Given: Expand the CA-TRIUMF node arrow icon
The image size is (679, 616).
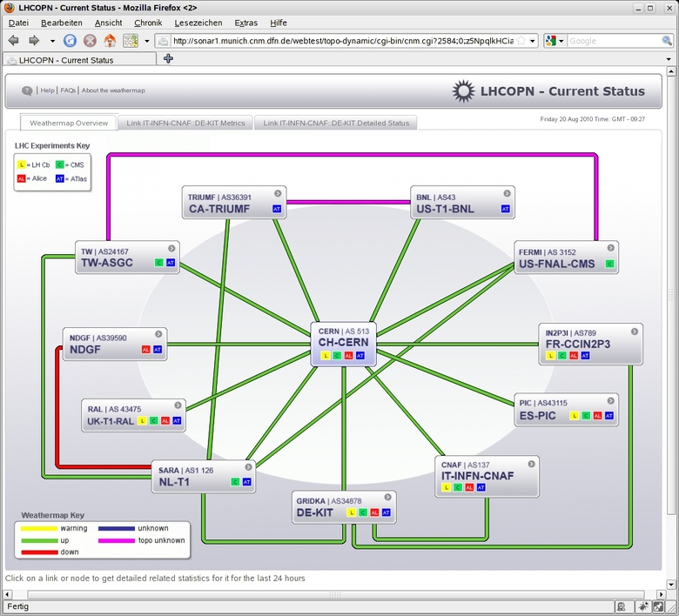Looking at the screenshot, I should pyautogui.click(x=278, y=193).
